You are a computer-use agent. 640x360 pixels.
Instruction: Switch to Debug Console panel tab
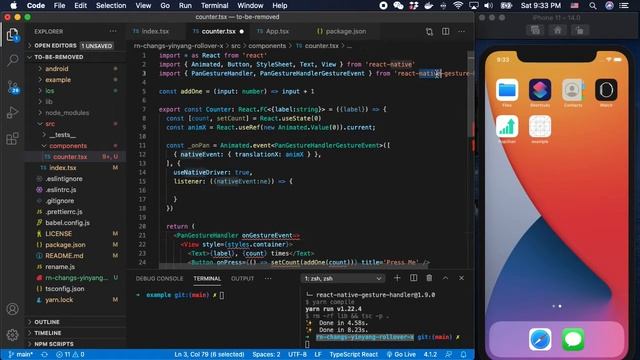point(159,278)
